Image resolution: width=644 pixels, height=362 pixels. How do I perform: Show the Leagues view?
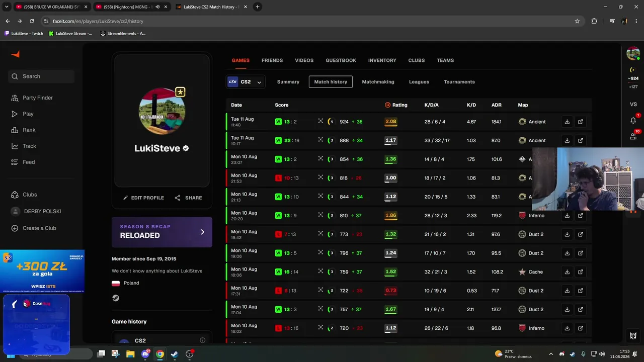pyautogui.click(x=419, y=82)
